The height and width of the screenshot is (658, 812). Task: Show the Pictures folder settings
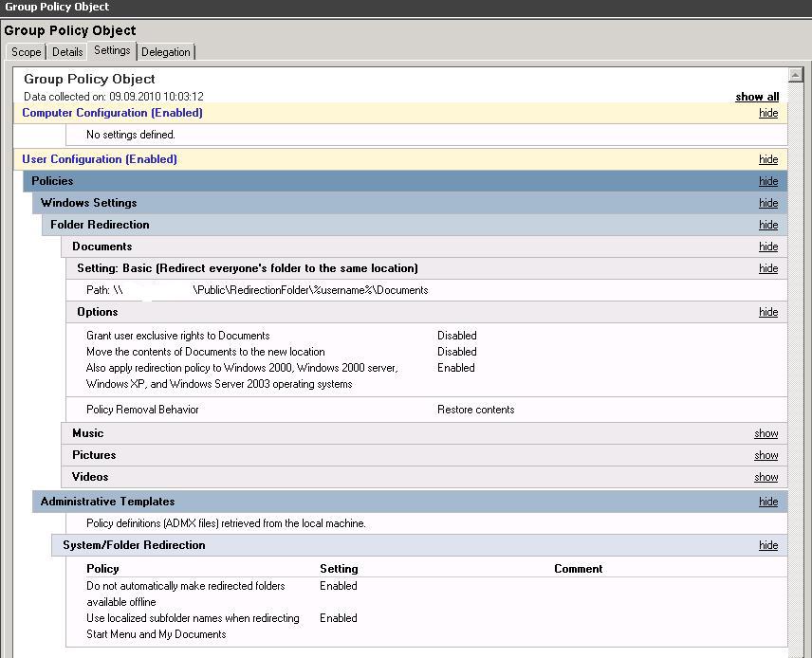tap(766, 455)
